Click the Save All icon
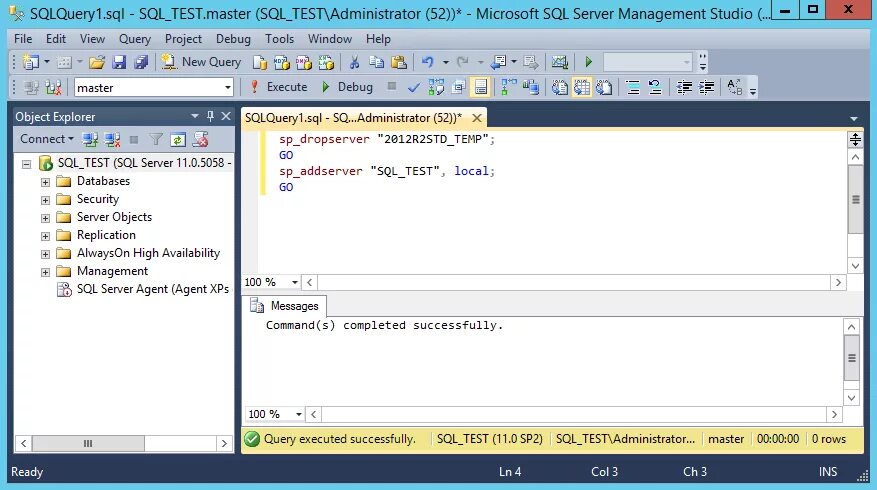The image size is (877, 490). [141, 62]
